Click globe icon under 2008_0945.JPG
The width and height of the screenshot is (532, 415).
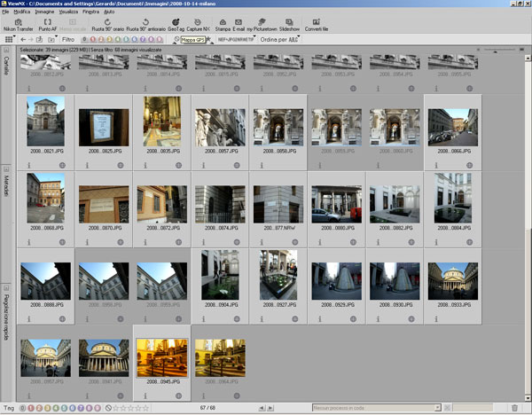(179, 395)
